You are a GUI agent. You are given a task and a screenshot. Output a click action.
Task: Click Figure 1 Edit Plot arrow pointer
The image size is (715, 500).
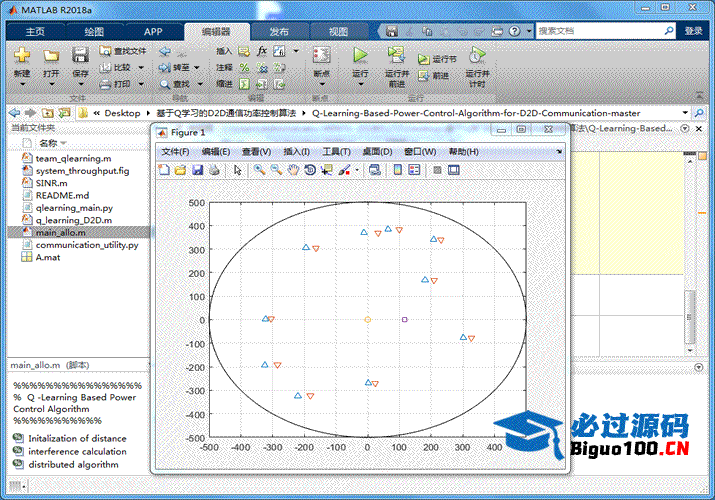click(x=238, y=170)
